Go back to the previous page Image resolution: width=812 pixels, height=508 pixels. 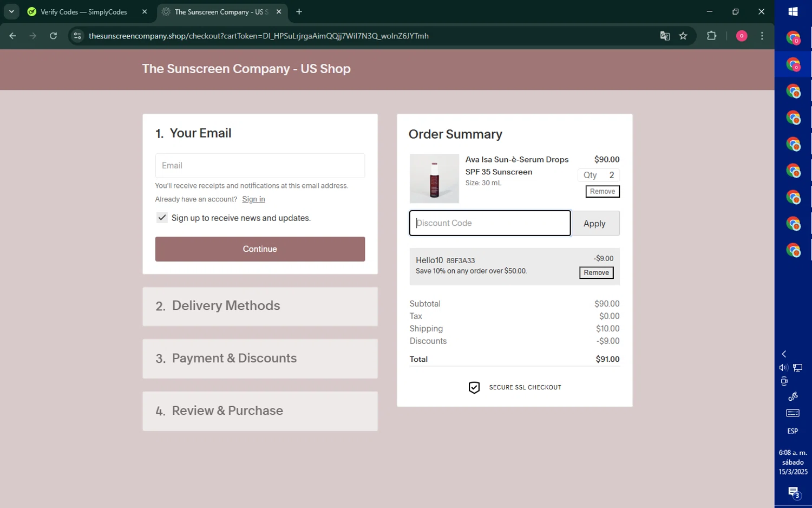(12, 36)
